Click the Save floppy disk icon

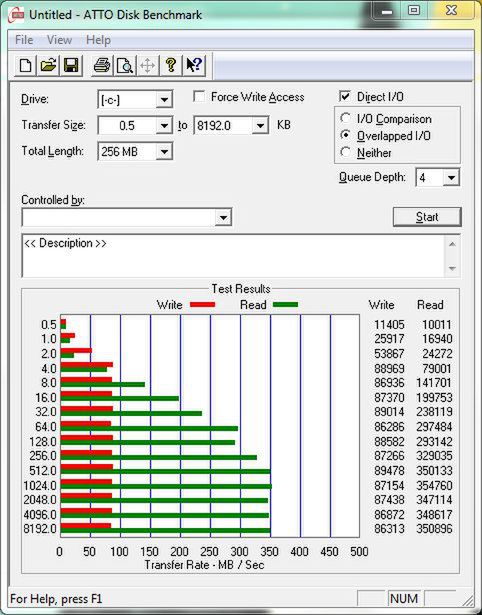(71, 65)
